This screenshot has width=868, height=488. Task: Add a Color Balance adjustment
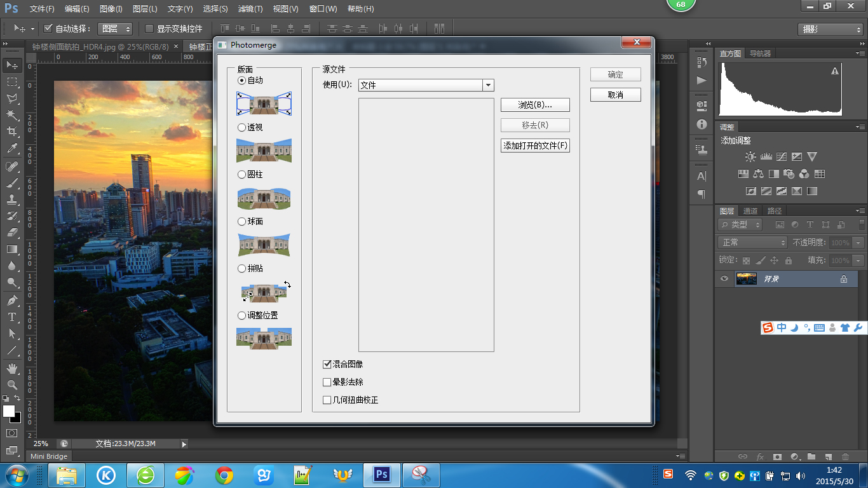coord(759,173)
